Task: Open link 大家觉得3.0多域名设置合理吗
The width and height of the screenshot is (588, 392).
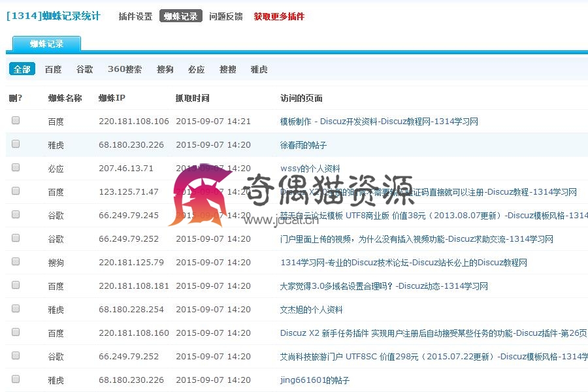Action: [x=384, y=286]
